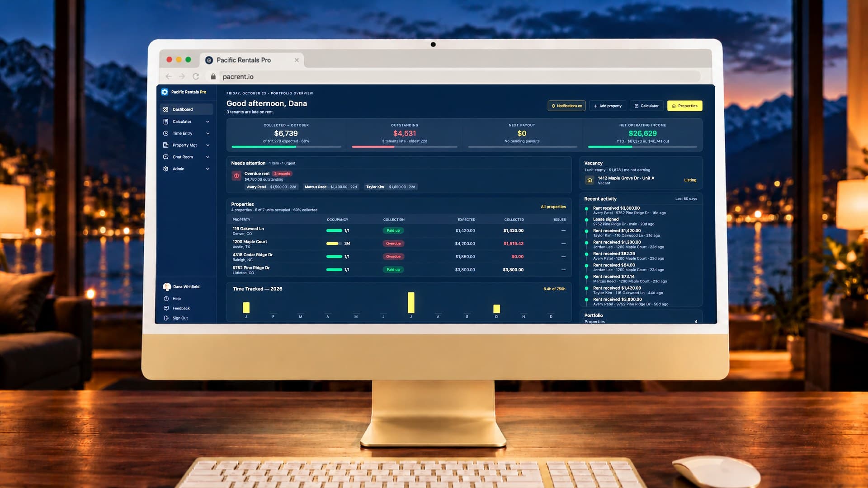Click the Time Entry clock icon

tap(166, 133)
